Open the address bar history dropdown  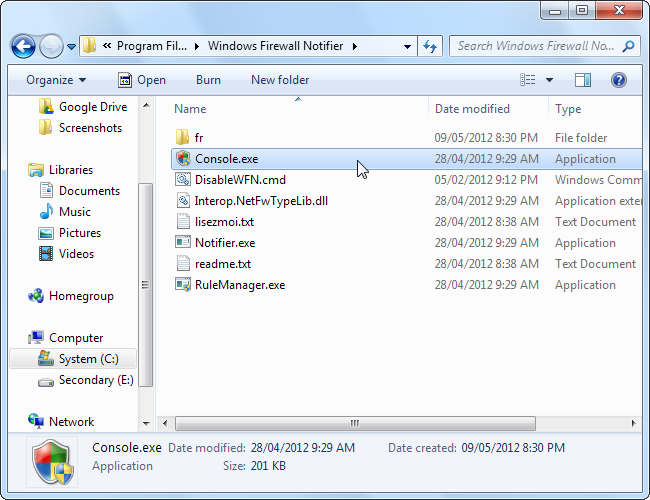[x=407, y=46]
